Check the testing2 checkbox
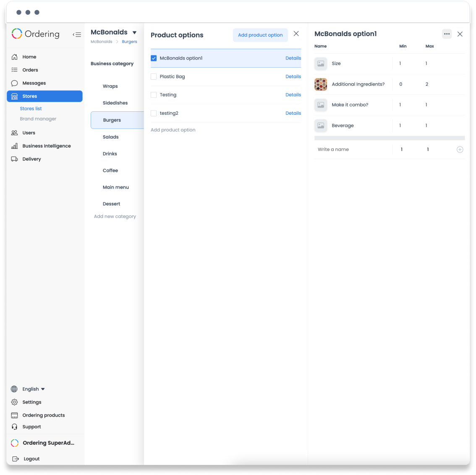The width and height of the screenshot is (476, 475). tap(154, 113)
